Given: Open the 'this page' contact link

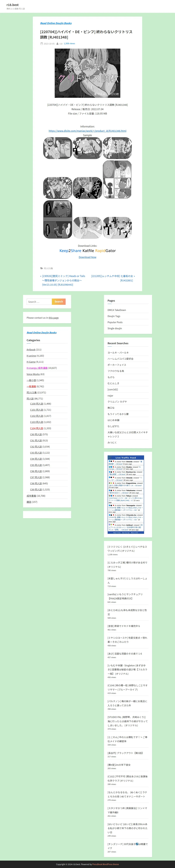Looking at the screenshot, I should pyautogui.click(x=53, y=318).
